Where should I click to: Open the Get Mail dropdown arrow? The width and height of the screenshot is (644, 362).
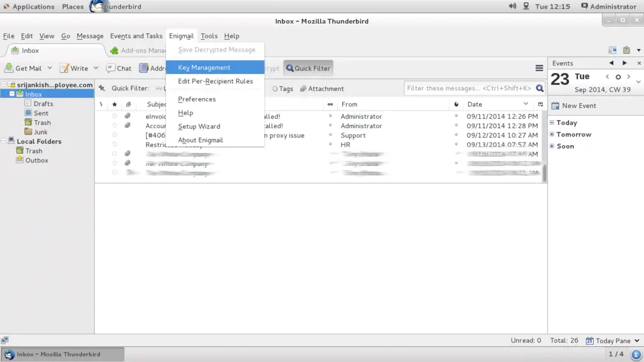50,68
